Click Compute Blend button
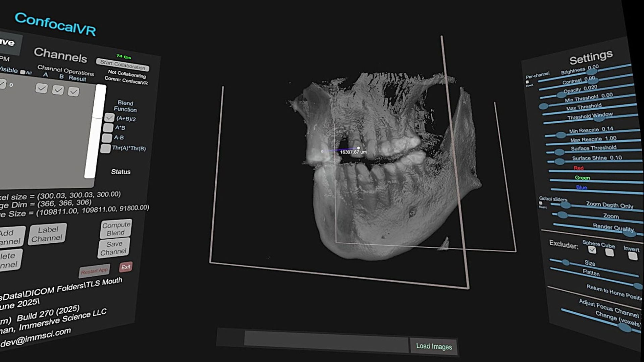644x362 pixels. pyautogui.click(x=116, y=229)
